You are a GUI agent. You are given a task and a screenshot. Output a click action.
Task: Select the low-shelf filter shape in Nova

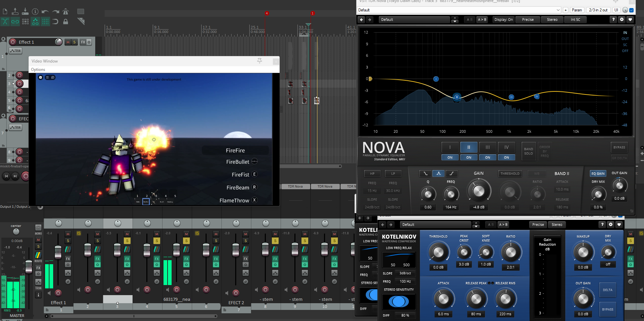tap(426, 173)
